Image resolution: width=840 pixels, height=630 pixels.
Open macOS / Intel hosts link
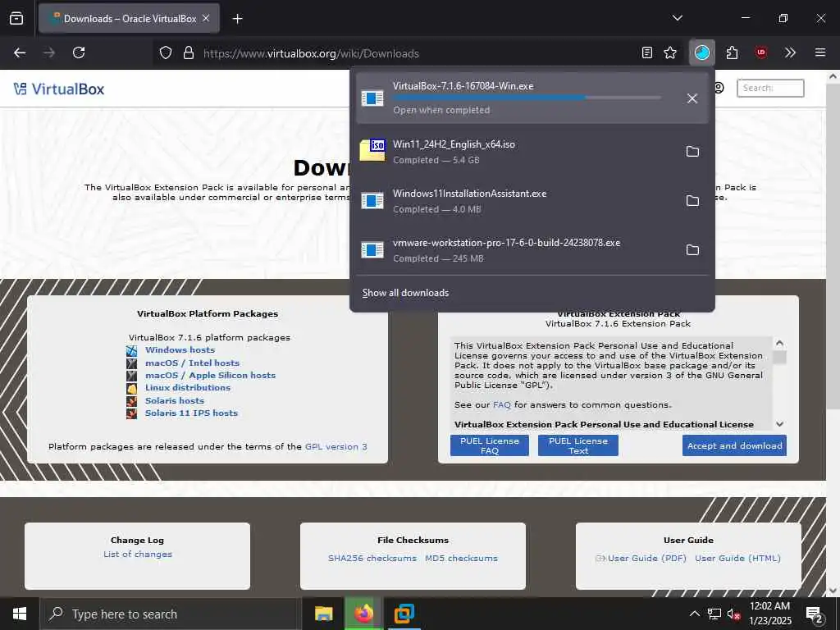192,363
